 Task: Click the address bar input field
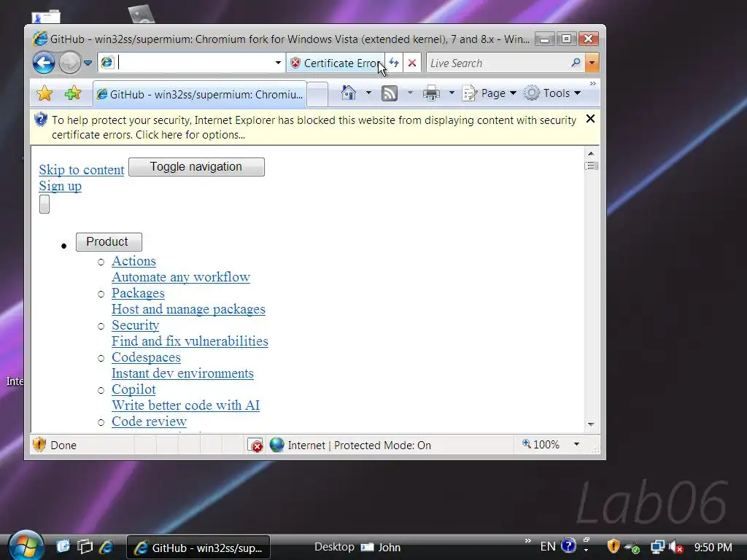(x=192, y=63)
